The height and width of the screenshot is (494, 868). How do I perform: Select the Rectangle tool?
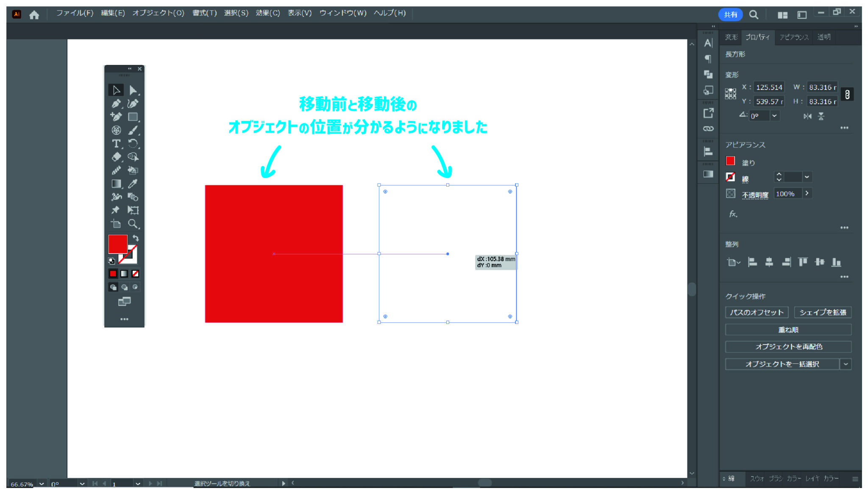click(x=133, y=117)
